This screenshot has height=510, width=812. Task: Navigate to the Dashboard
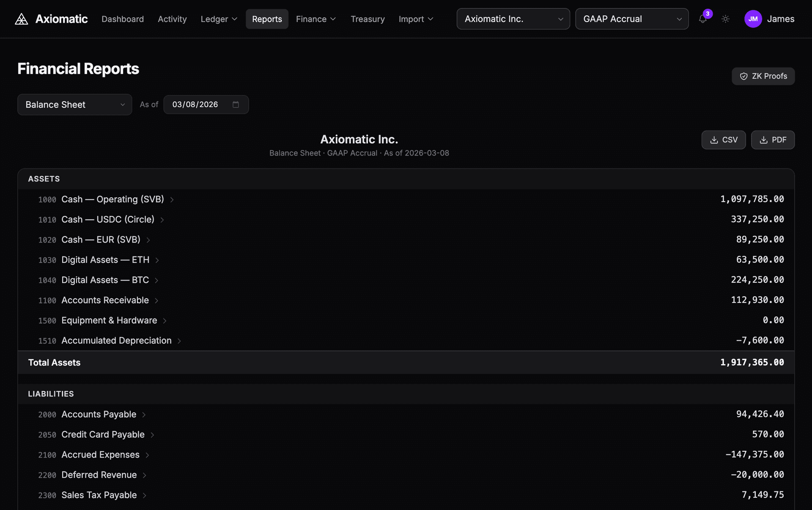click(x=122, y=19)
